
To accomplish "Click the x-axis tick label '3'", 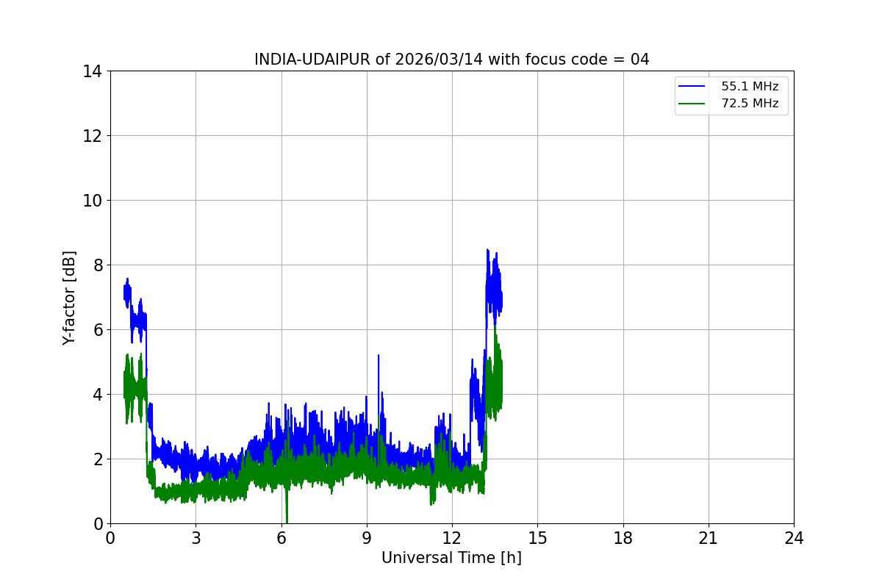I will (x=196, y=538).
